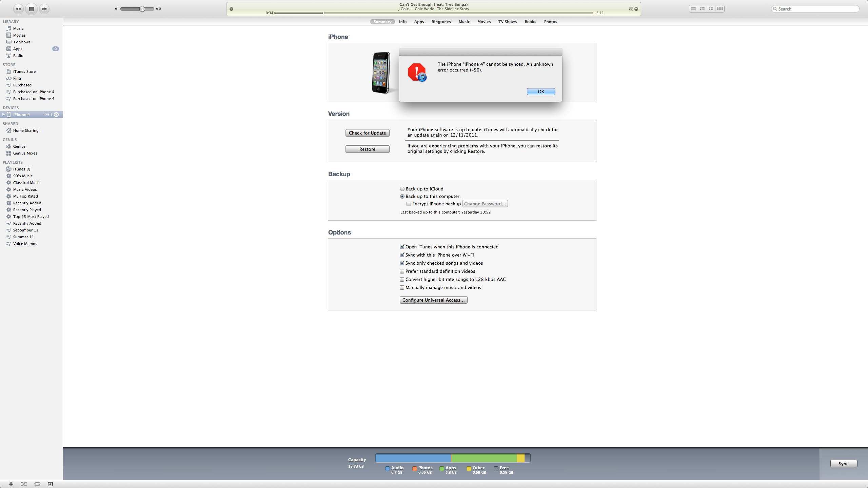Switch to the Music tab
This screenshot has height=488, width=868.
pos(464,22)
